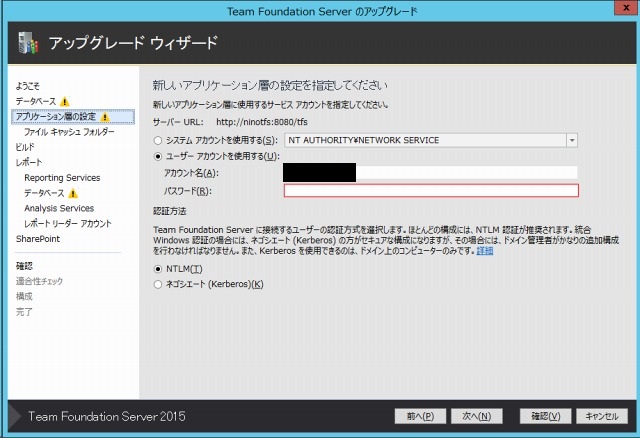Click warning icon next to top データベース
Image resolution: width=640 pixels, height=438 pixels.
[x=64, y=101]
